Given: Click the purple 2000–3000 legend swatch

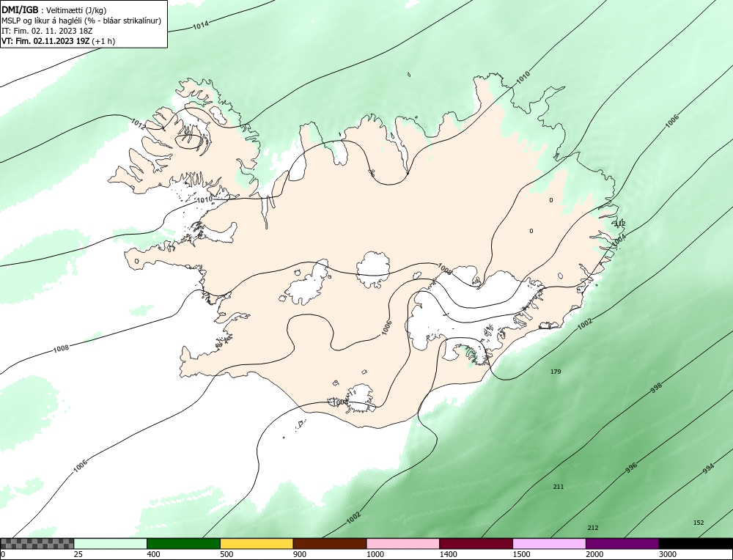Looking at the screenshot, I should 622,544.
